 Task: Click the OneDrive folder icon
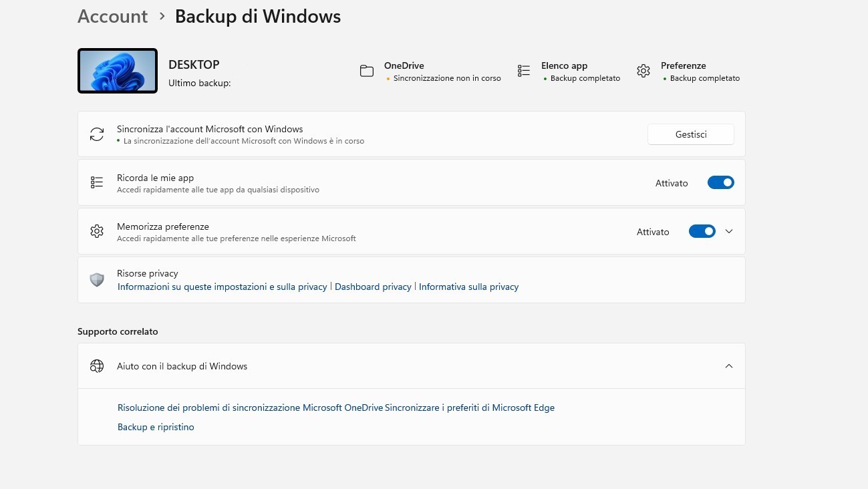click(366, 71)
